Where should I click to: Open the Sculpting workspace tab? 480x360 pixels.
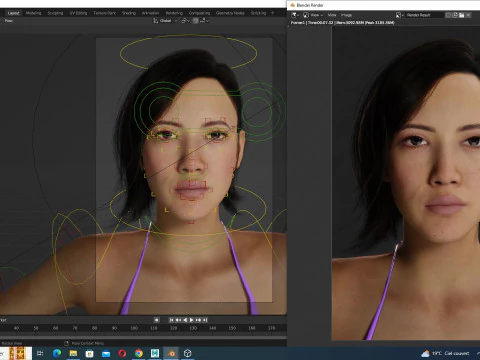tap(55, 13)
